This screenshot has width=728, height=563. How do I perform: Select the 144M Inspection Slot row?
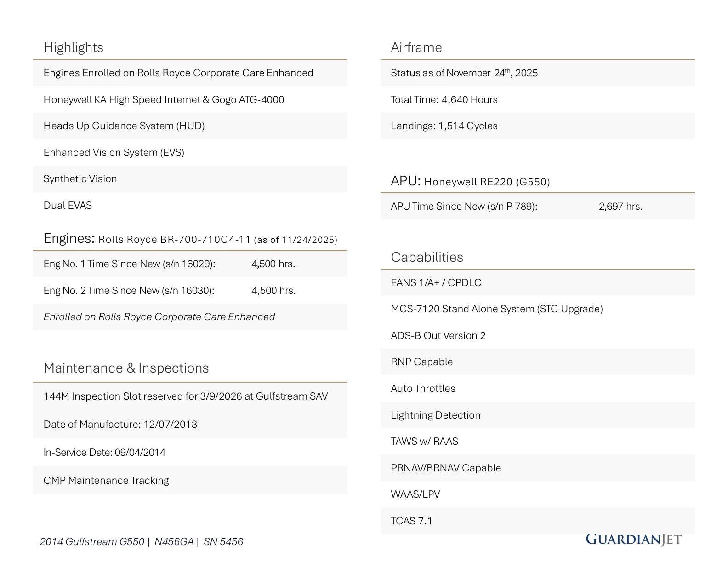coord(185,396)
